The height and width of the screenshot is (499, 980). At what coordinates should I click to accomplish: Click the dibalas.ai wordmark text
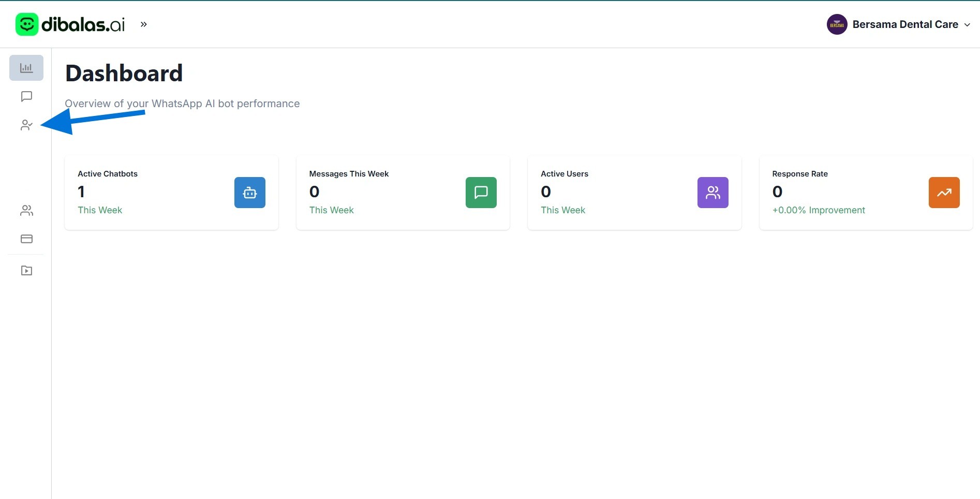83,24
